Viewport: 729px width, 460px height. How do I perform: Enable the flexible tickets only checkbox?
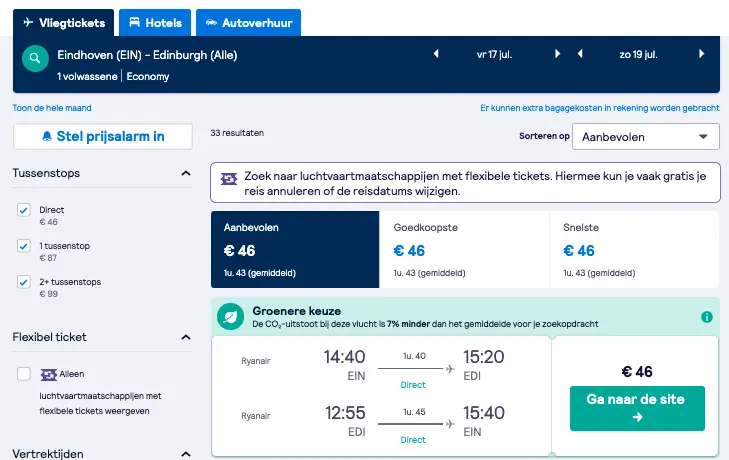(24, 374)
